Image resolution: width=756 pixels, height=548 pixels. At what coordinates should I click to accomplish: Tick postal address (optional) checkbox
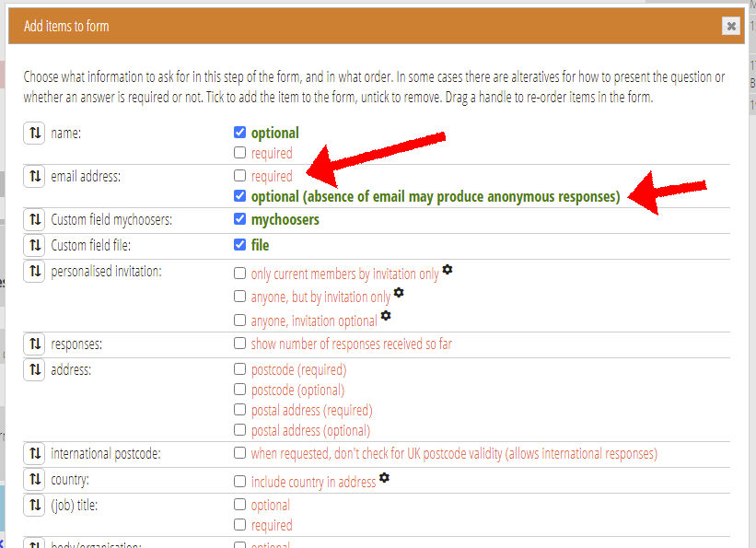tap(239, 429)
